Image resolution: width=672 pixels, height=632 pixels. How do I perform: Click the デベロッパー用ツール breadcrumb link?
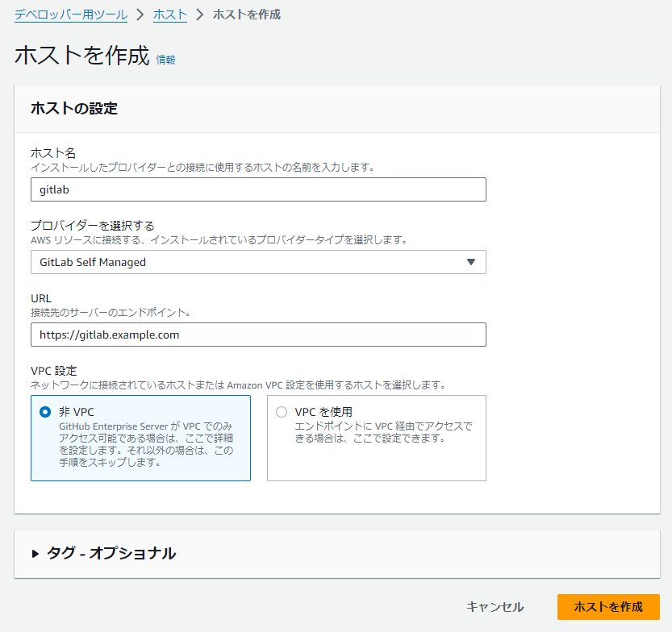coord(71,15)
